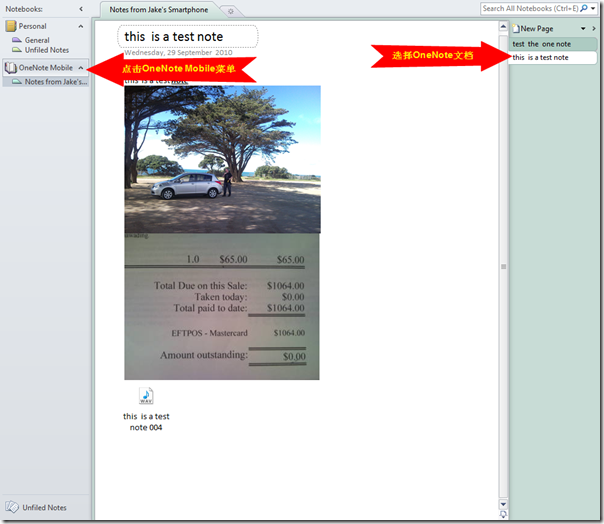Image resolution: width=604 pixels, height=524 pixels.
Task: Open the search scope dropdown arrow
Action: (x=593, y=8)
